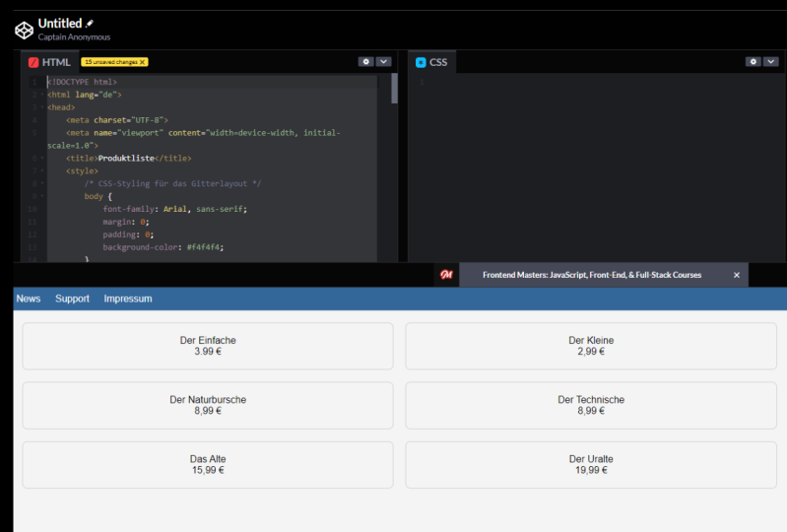The width and height of the screenshot is (787, 532).
Task: Click the Captain Anonymous author name
Action: coord(74,37)
